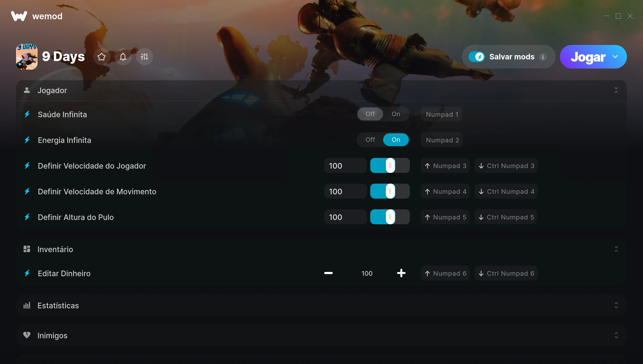
Task: Click the info icon beside Salvar mods
Action: (x=543, y=57)
